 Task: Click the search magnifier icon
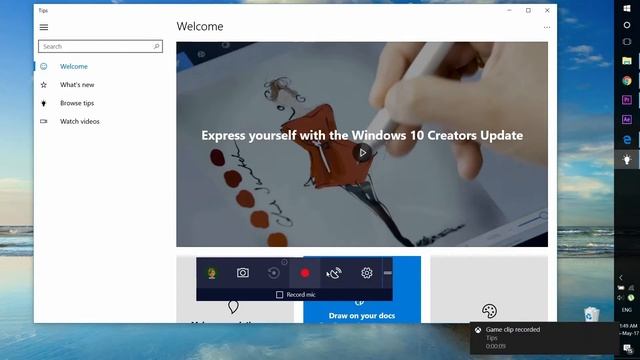point(156,47)
